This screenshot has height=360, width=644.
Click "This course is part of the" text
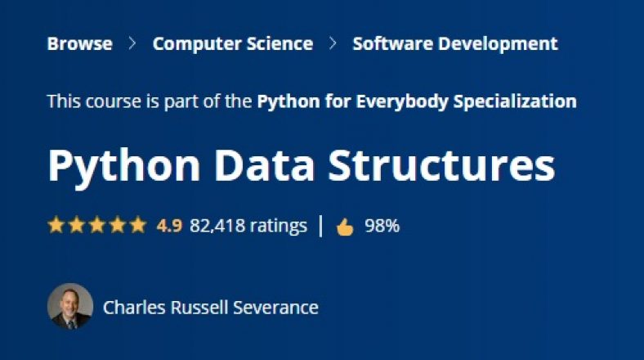pos(150,101)
